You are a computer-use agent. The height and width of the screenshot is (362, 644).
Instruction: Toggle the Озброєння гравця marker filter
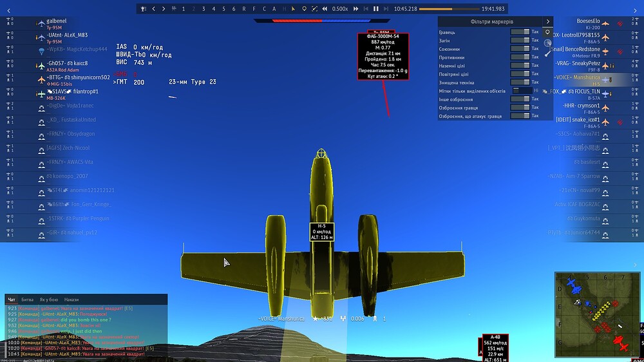pos(520,108)
